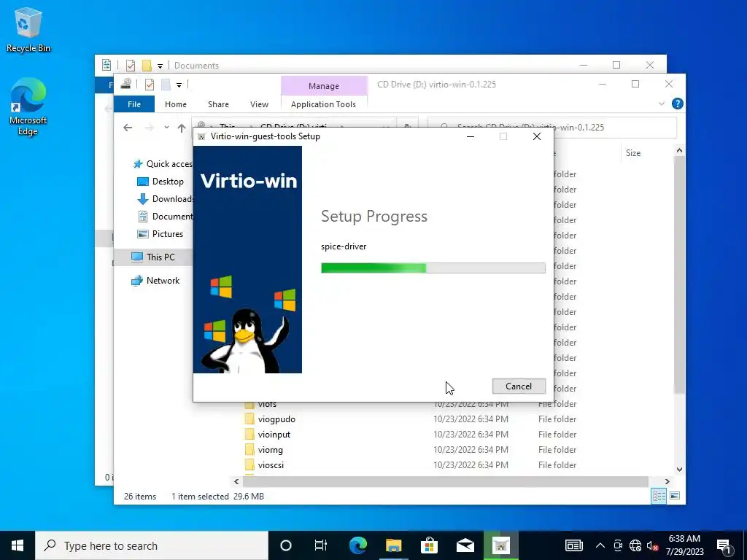
Task: Select the viorng folder
Action: [x=271, y=449]
